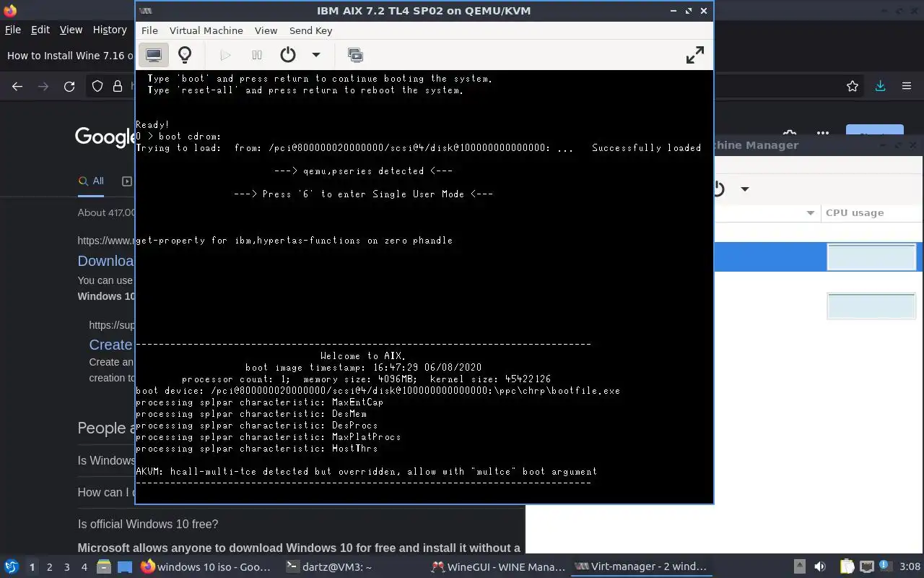
Task: Open the clipboard tray icon
Action: pos(847,567)
